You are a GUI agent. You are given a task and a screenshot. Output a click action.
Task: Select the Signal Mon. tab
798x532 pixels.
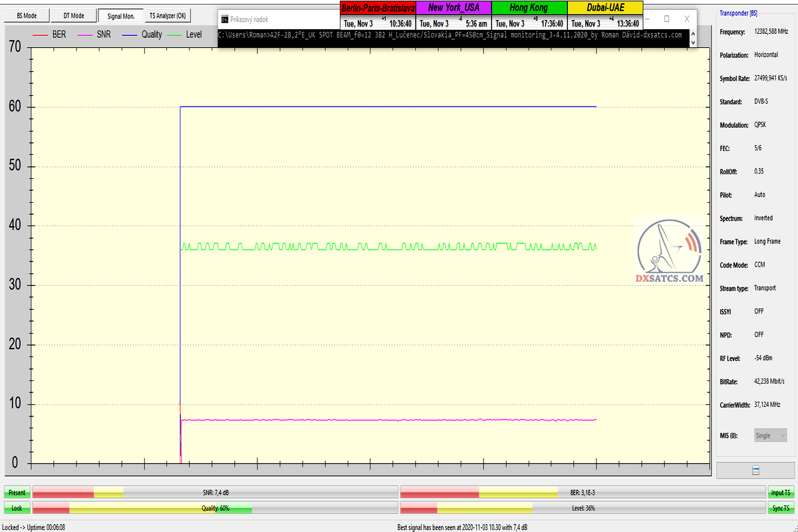point(120,15)
